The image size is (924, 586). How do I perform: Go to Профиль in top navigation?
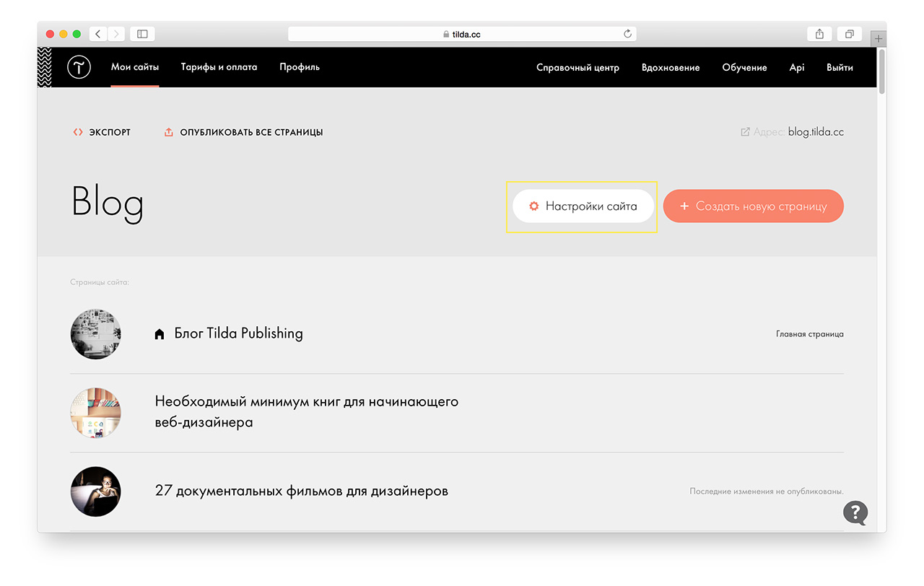(x=300, y=67)
